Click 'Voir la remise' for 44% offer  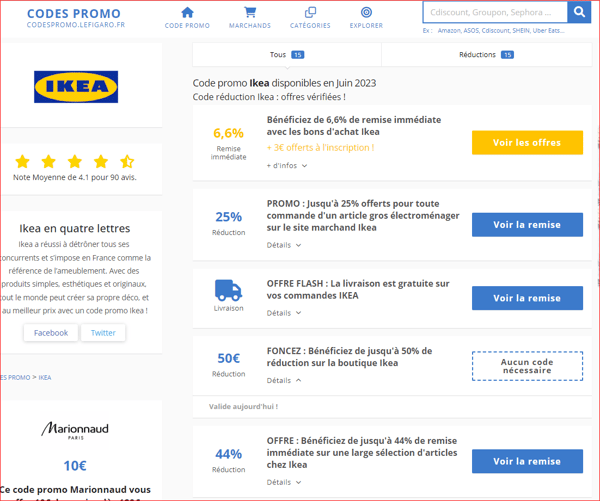527,461
